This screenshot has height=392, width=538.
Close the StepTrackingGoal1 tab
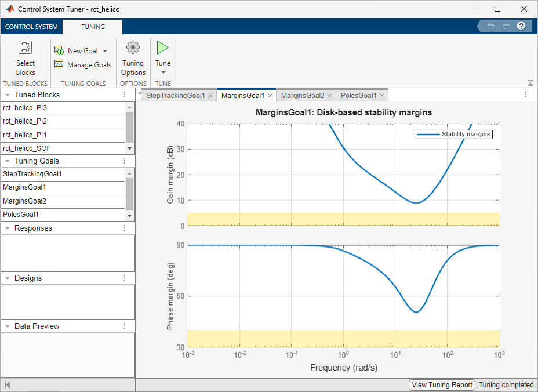click(x=210, y=96)
